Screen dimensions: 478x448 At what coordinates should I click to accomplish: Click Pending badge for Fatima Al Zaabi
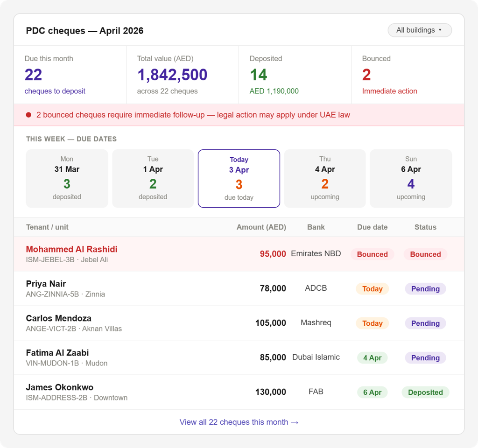coord(425,358)
